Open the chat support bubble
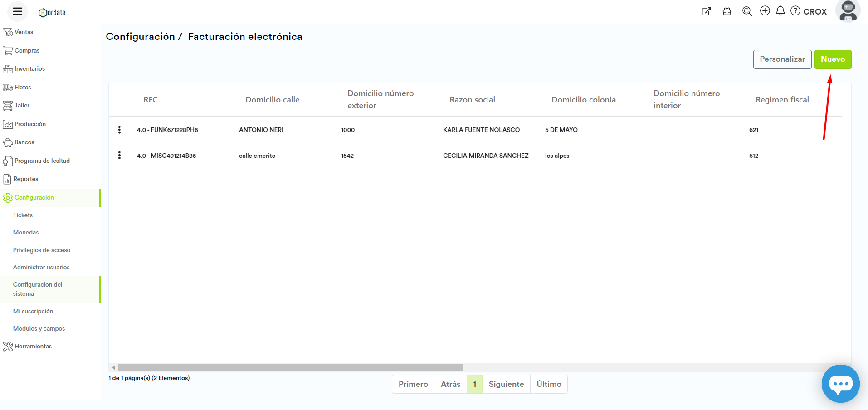This screenshot has width=868, height=410. tap(840, 384)
